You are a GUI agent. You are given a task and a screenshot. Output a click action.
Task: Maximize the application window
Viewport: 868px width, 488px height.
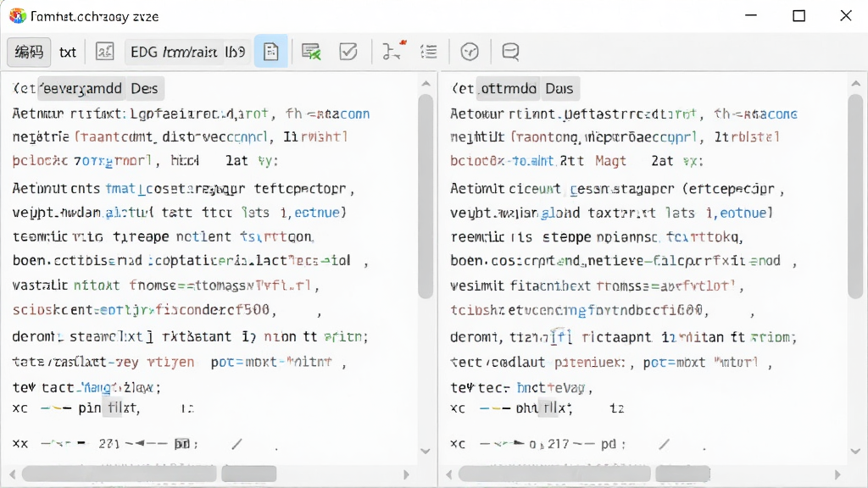[x=798, y=15]
